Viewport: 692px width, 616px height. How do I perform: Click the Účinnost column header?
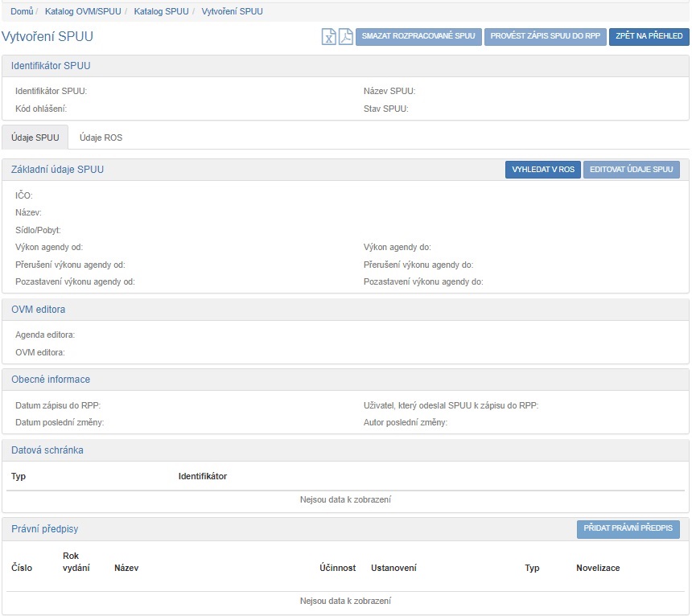[337, 568]
